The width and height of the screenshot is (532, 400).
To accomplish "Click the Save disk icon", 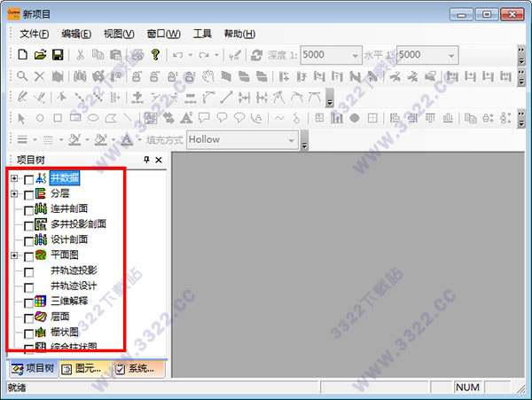I will 57,55.
